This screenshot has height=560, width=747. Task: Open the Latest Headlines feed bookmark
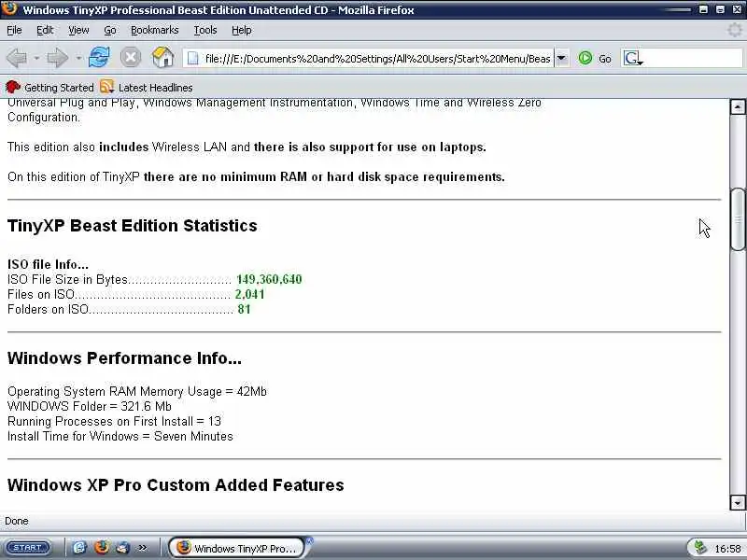tap(147, 88)
